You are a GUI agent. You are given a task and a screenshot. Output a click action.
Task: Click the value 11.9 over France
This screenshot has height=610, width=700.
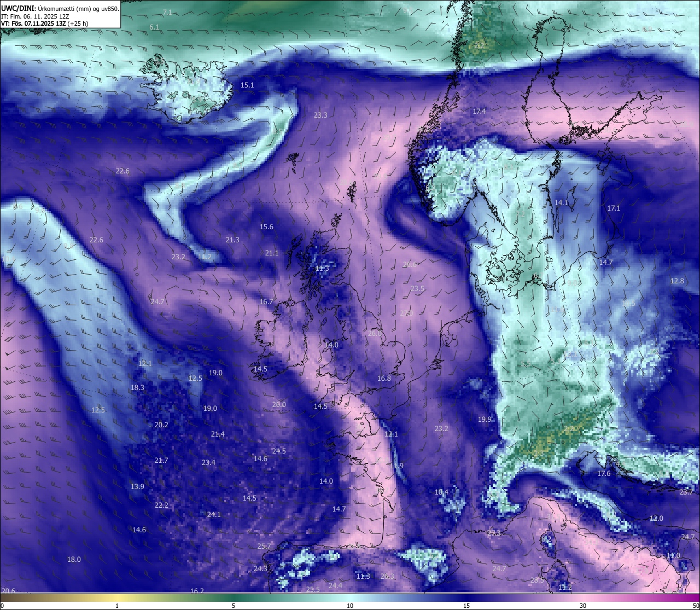point(396,466)
